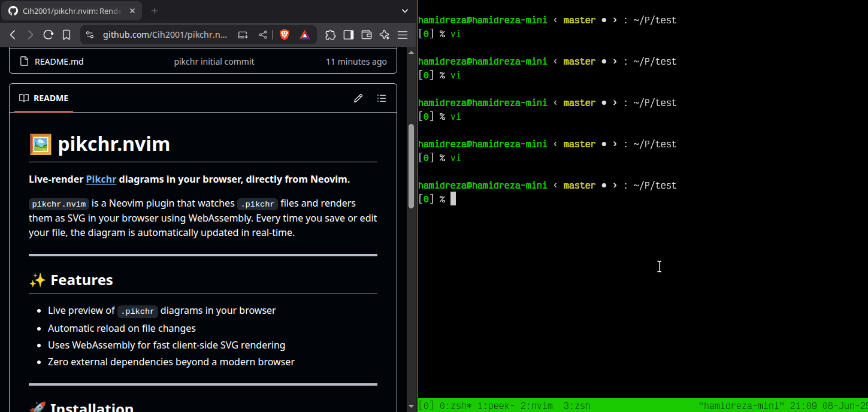Edit README with pencil icon

pyautogui.click(x=358, y=98)
